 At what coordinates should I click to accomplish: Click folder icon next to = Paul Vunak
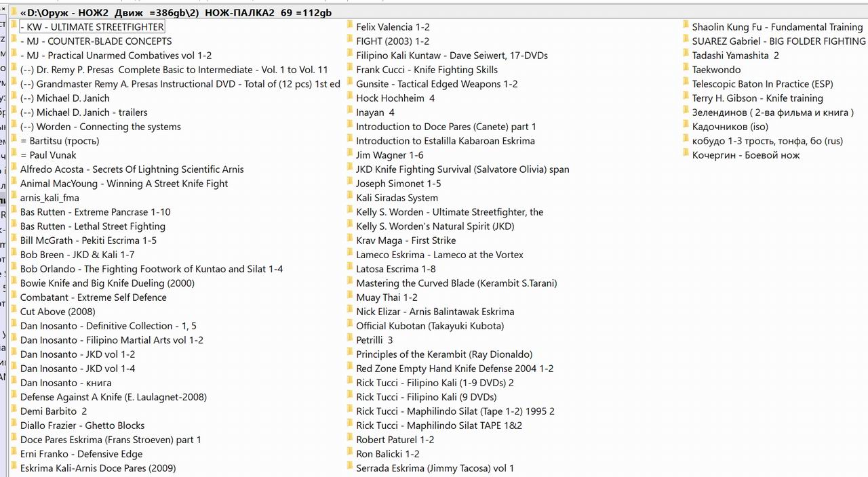pyautogui.click(x=14, y=154)
